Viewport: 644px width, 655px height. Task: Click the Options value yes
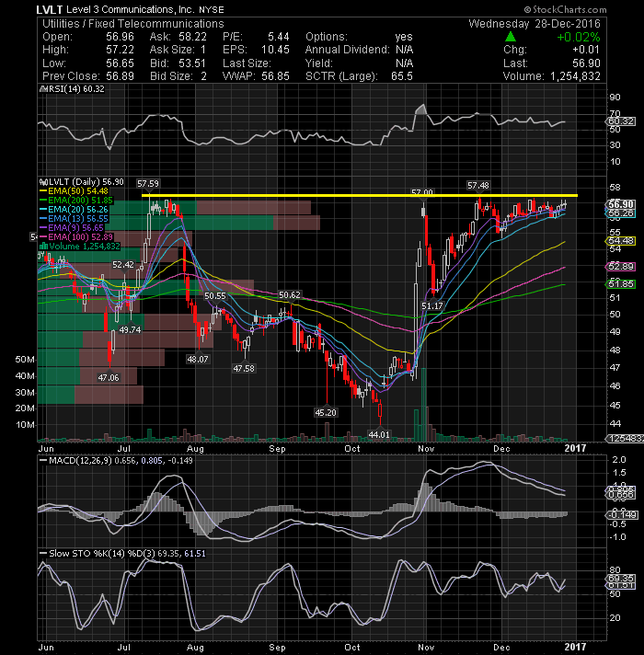(404, 37)
